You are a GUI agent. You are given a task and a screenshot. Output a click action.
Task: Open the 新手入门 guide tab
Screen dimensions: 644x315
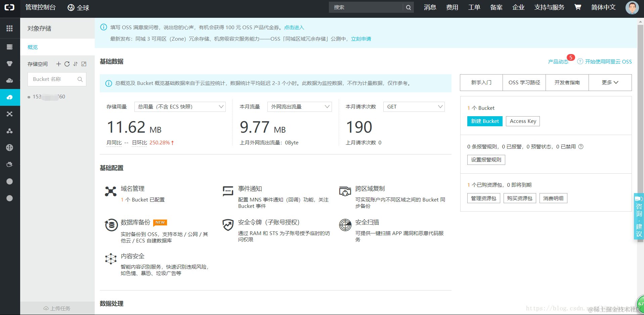tap(481, 83)
